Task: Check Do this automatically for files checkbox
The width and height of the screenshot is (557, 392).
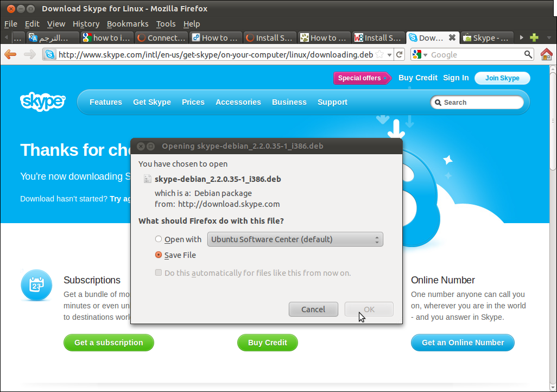Action: tap(159, 273)
